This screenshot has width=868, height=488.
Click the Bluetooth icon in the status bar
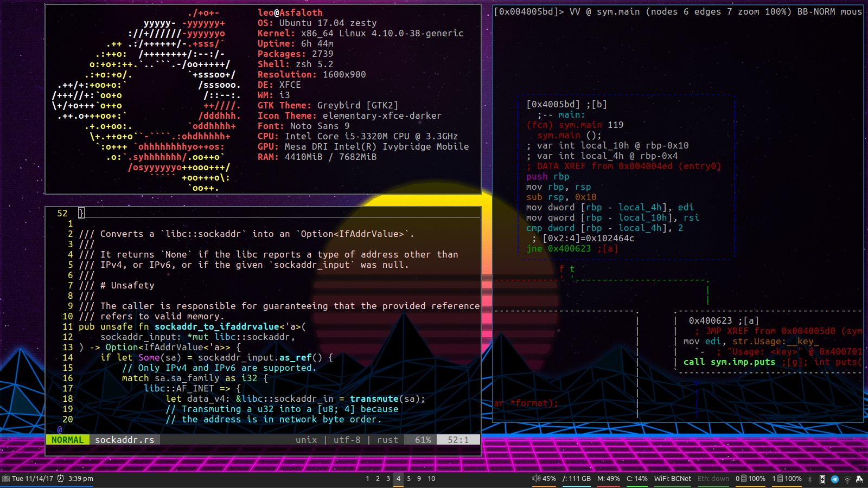pyautogui.click(x=810, y=479)
